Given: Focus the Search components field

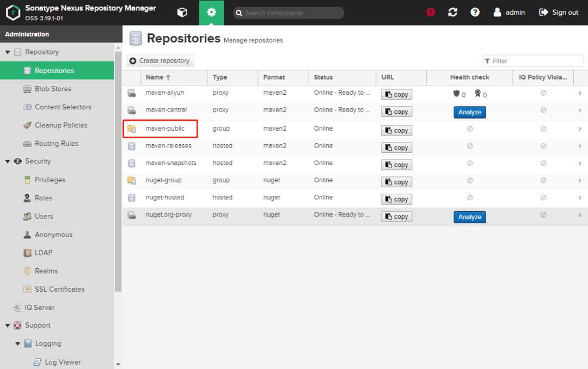Looking at the screenshot, I should (289, 13).
